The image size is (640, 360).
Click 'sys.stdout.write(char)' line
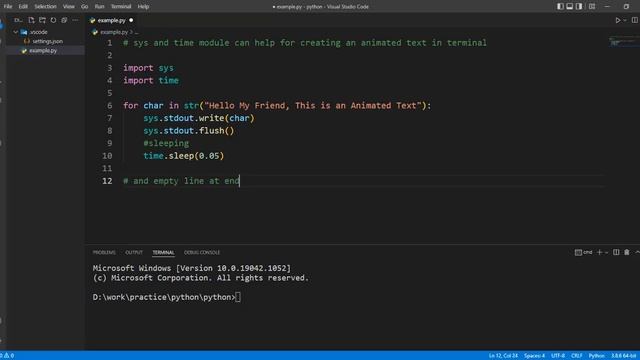tap(199, 118)
